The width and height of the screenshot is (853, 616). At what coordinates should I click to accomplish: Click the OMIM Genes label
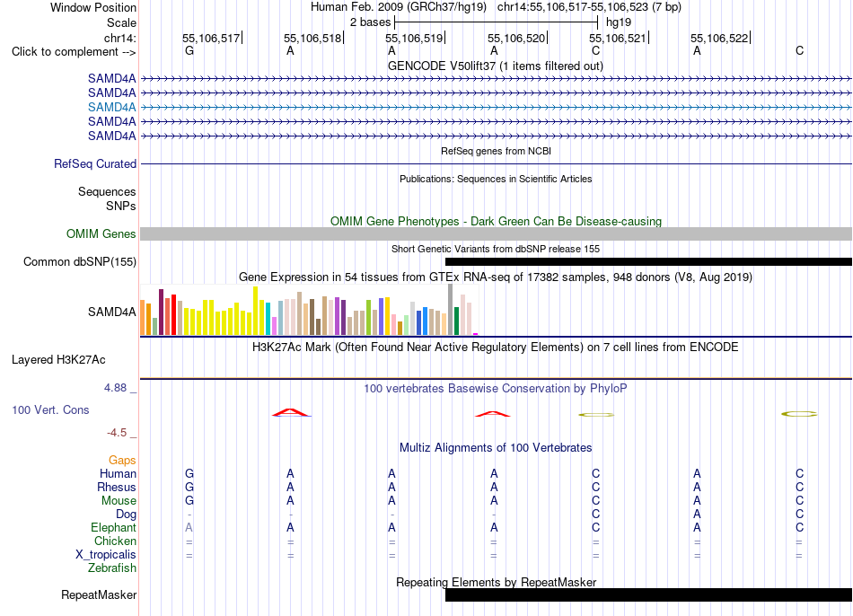(101, 234)
